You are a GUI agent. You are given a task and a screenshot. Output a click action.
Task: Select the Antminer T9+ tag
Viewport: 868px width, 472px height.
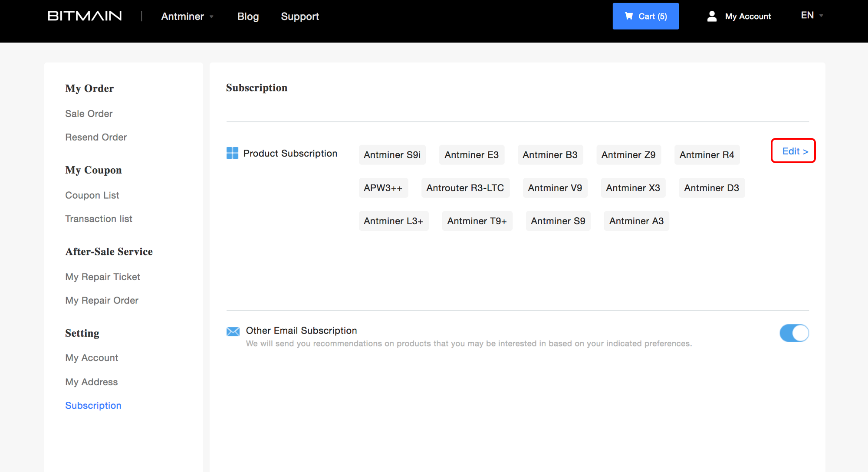[x=477, y=221]
